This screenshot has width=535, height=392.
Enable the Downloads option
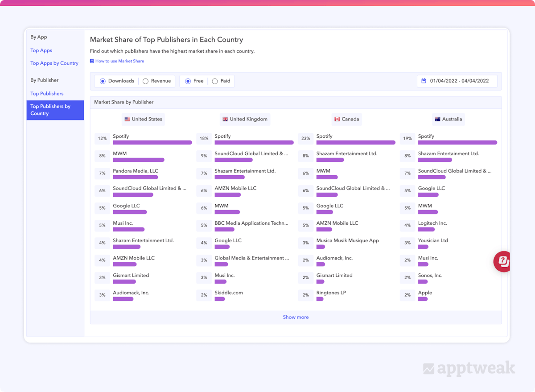click(103, 81)
